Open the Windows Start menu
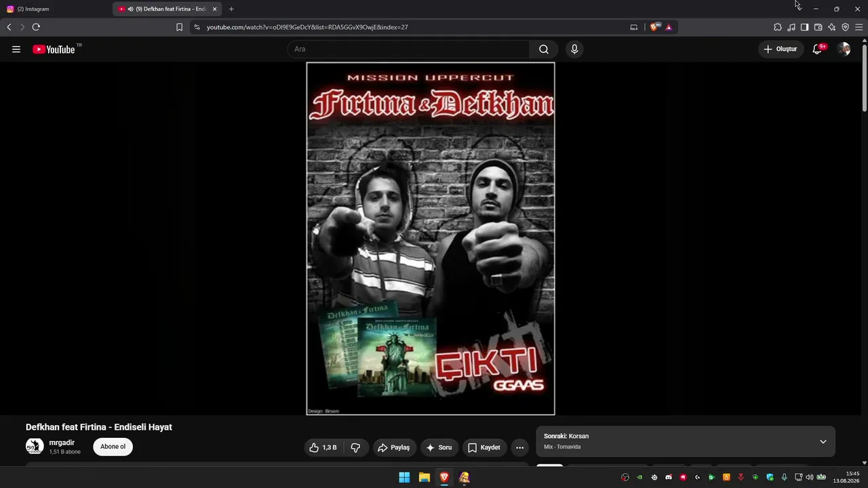The image size is (868, 488). (x=404, y=477)
